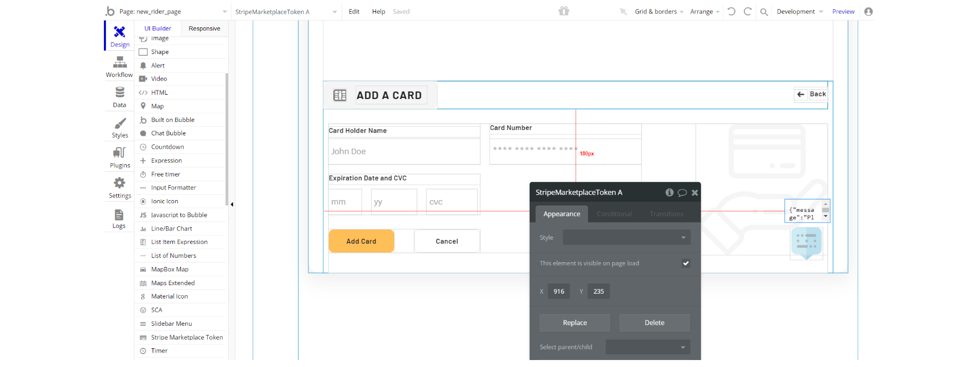This screenshot has height=367, width=980.
Task: Select the Map element
Action: point(181,106)
